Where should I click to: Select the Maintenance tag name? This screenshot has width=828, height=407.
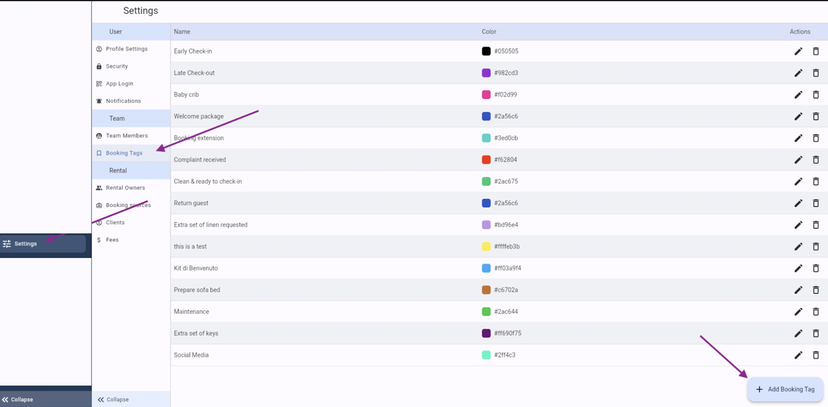tap(191, 311)
